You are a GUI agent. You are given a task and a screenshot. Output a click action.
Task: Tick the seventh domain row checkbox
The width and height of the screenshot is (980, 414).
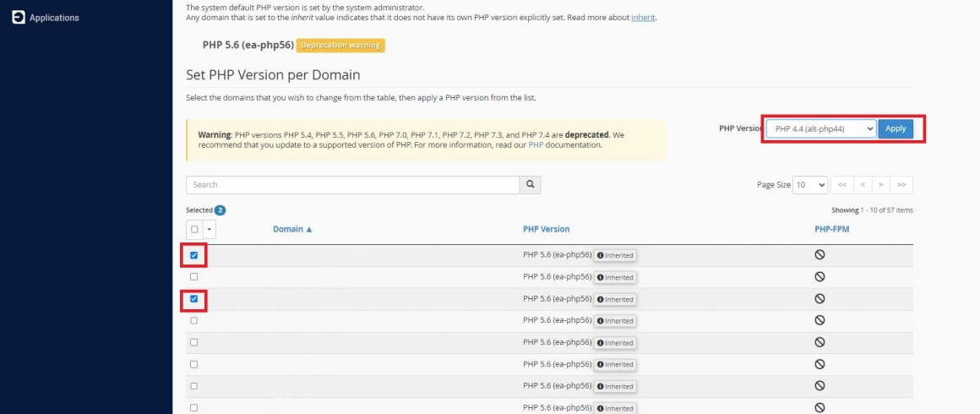tap(193, 386)
